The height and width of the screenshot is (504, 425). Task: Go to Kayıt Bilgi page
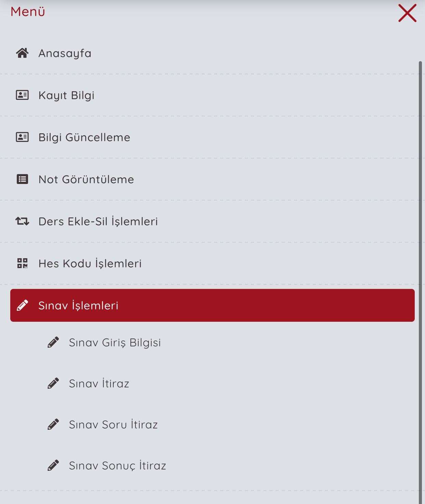click(x=66, y=95)
